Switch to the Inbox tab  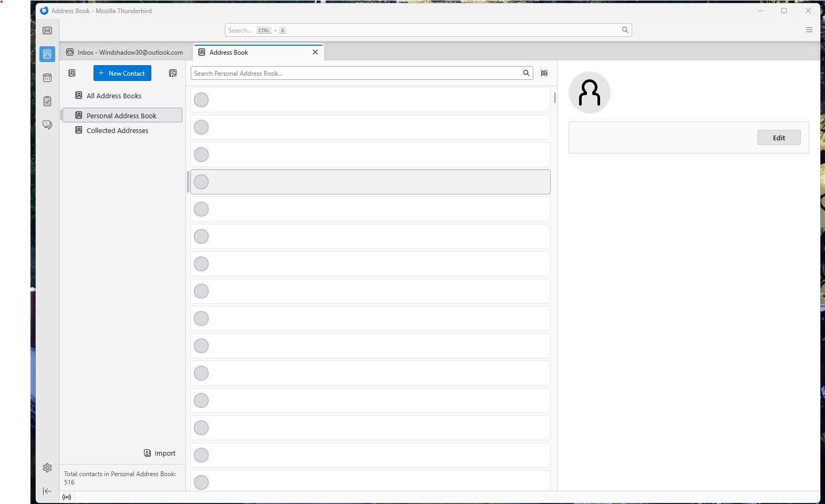click(125, 52)
